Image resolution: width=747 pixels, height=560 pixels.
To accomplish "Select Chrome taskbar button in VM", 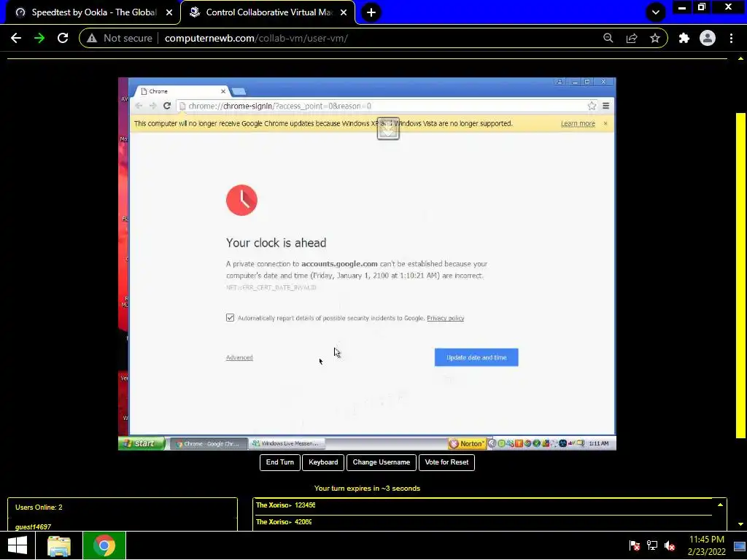I will (208, 443).
